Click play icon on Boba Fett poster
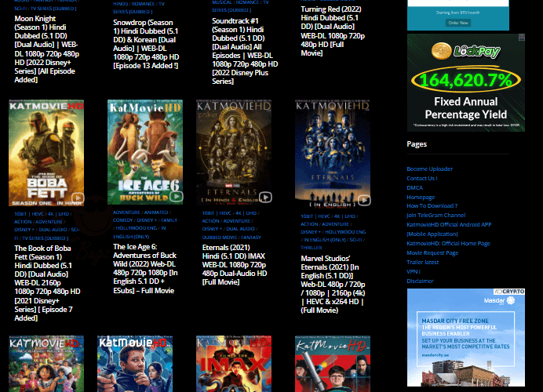This screenshot has width=543, height=392. point(78,198)
